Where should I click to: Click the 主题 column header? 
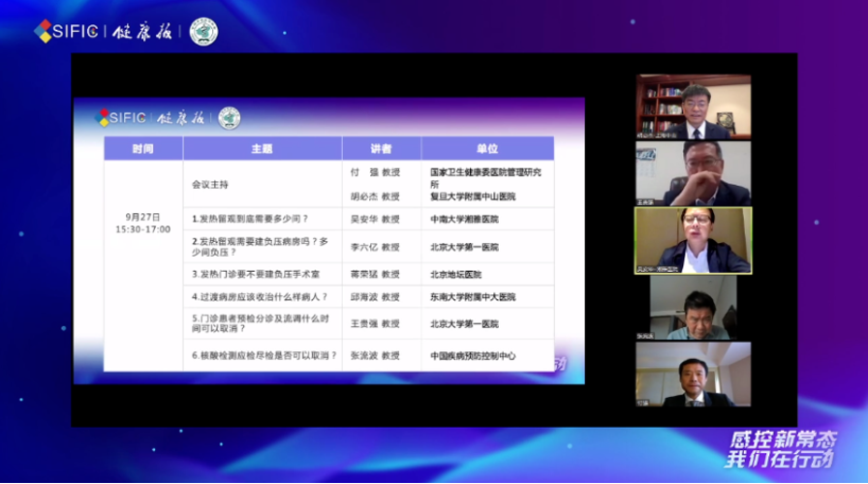pyautogui.click(x=263, y=149)
